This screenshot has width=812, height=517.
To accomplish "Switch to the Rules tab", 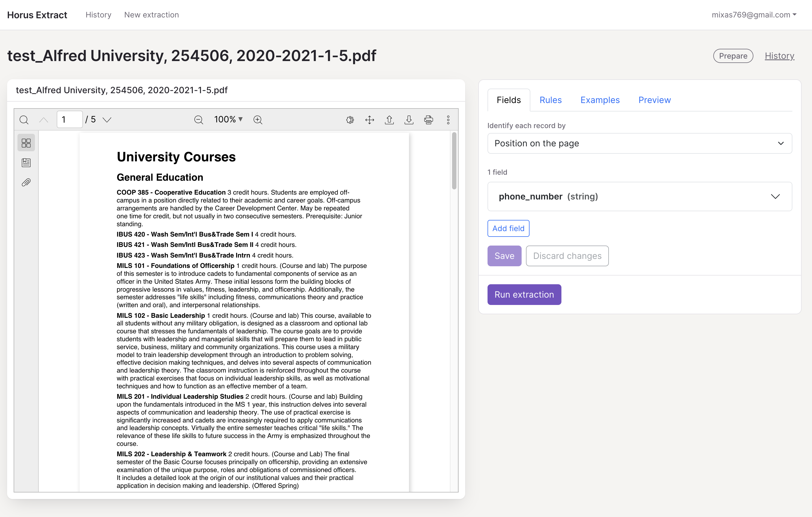I will [550, 100].
